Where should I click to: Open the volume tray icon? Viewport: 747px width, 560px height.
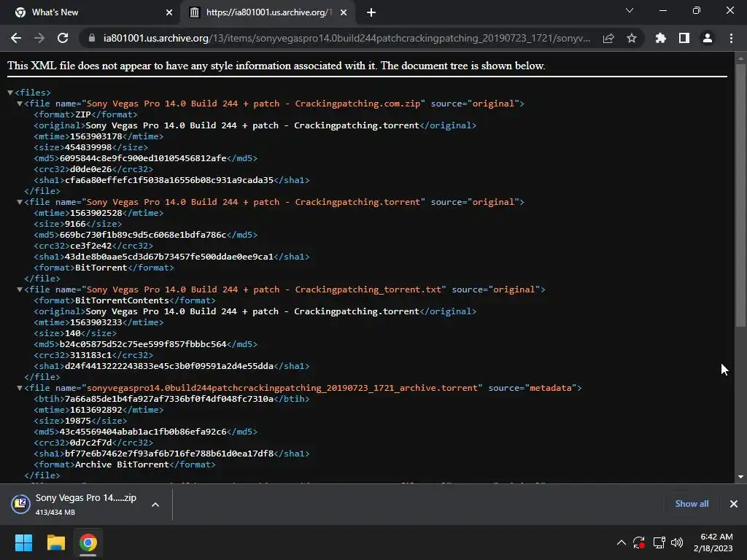tap(676, 542)
